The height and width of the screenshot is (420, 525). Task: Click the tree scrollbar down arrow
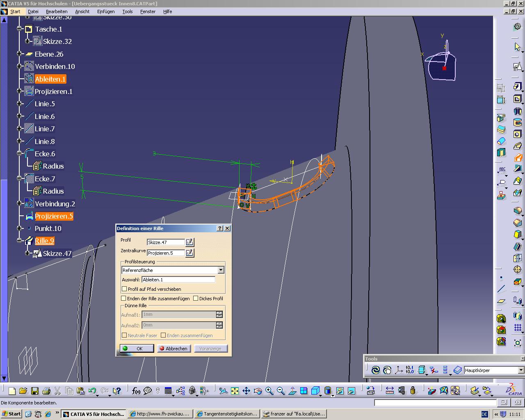[4, 378]
